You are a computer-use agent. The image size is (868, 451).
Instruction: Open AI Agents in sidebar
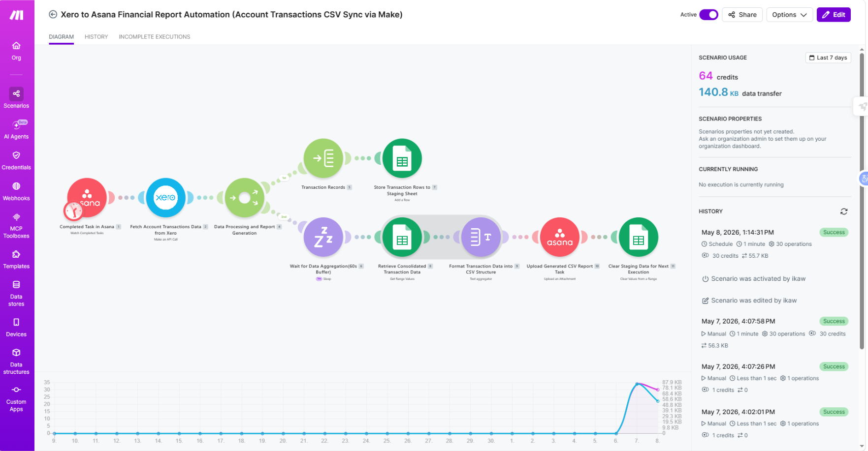(16, 130)
